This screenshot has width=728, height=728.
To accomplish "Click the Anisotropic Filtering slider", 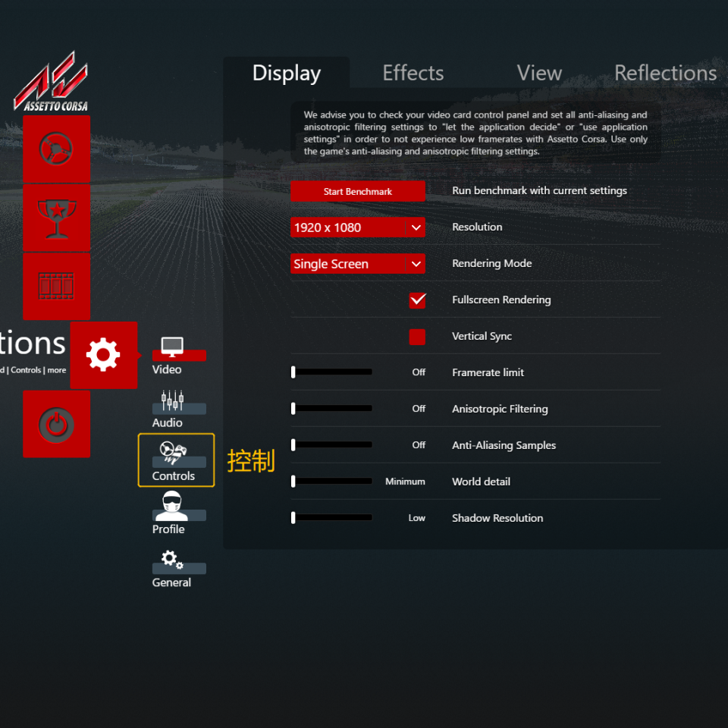I will point(331,408).
